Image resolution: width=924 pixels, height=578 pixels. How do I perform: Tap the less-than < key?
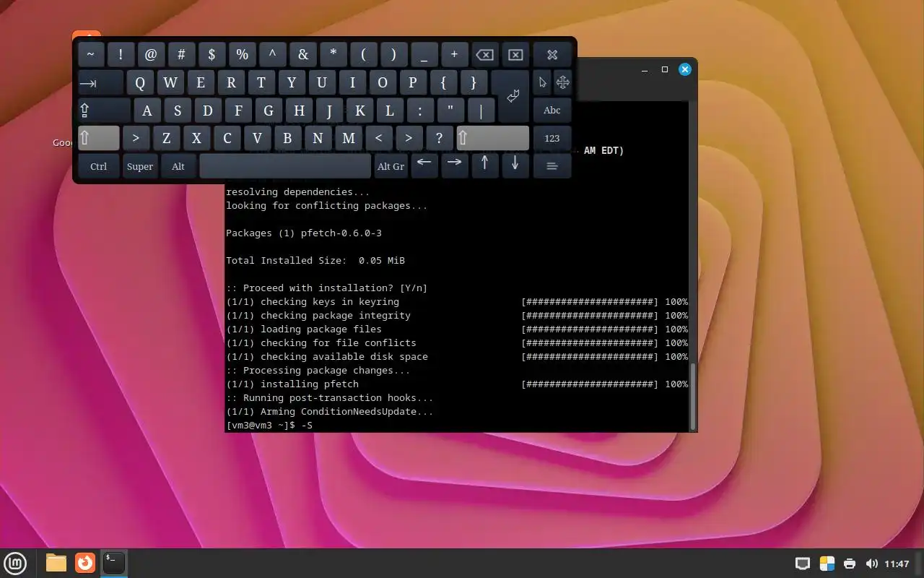click(378, 138)
